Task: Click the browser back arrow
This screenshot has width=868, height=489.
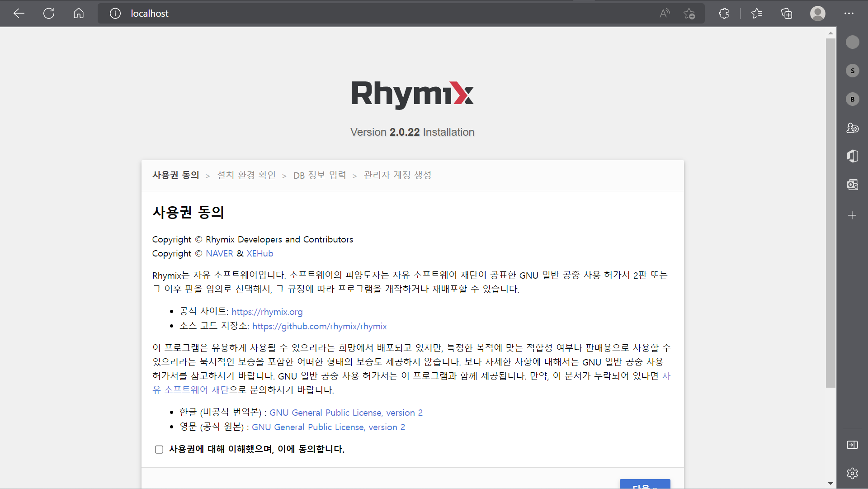Action: [19, 14]
